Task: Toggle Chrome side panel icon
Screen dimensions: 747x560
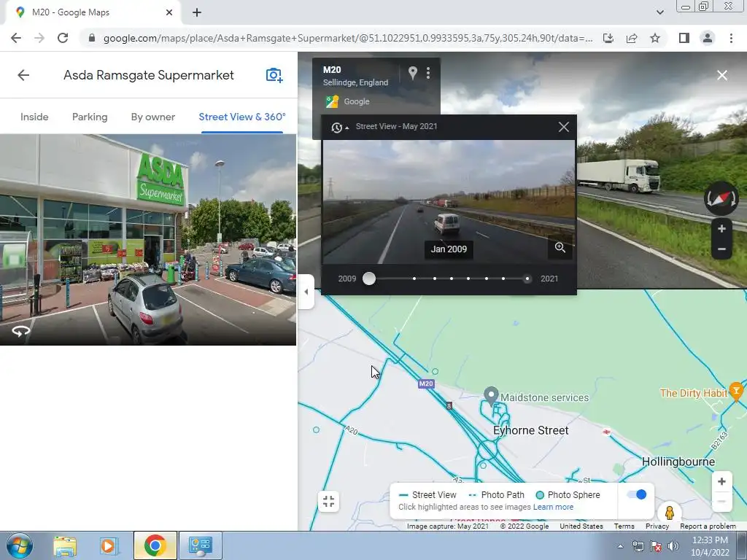Action: [684, 38]
